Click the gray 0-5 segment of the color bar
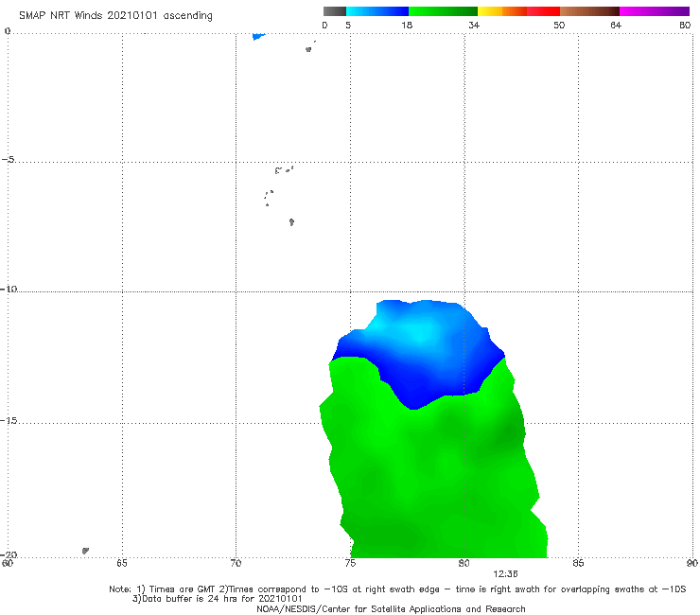This screenshot has height=615, width=700. [335, 11]
